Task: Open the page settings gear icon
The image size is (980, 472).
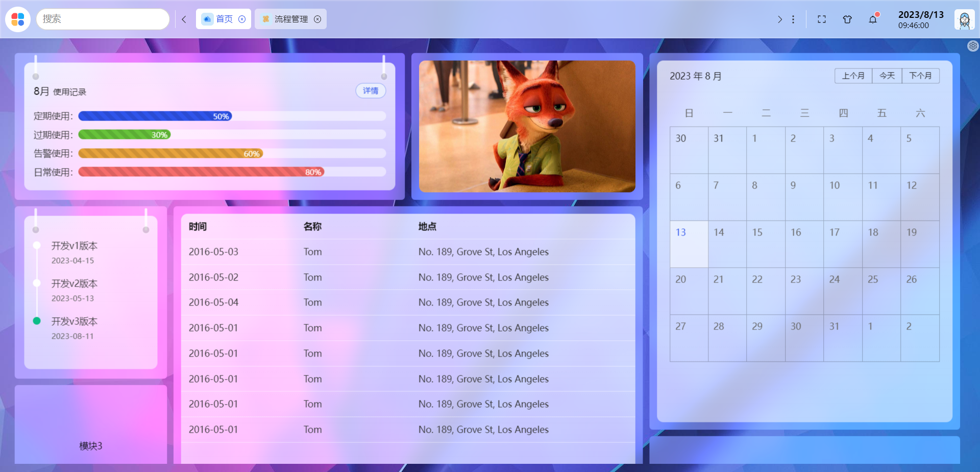Action: [x=973, y=46]
